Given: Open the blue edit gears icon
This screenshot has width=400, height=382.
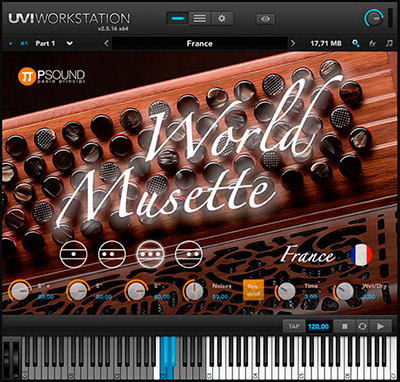Looking at the screenshot, I should [x=356, y=43].
